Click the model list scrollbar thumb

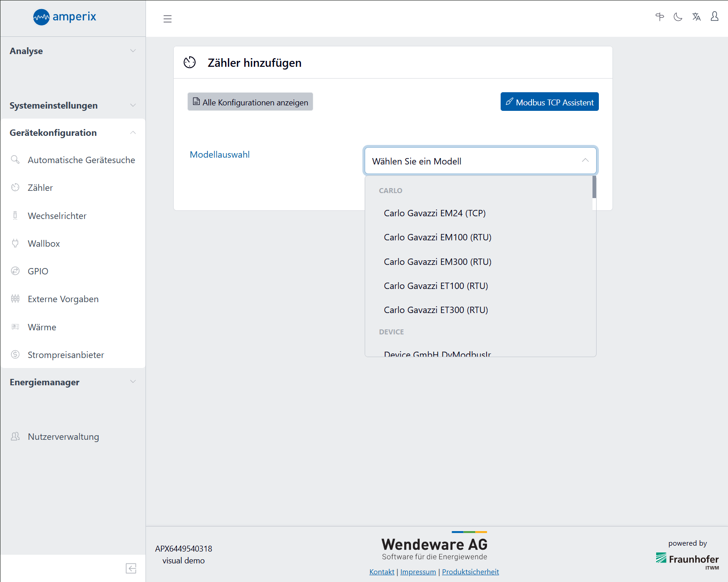pos(594,187)
